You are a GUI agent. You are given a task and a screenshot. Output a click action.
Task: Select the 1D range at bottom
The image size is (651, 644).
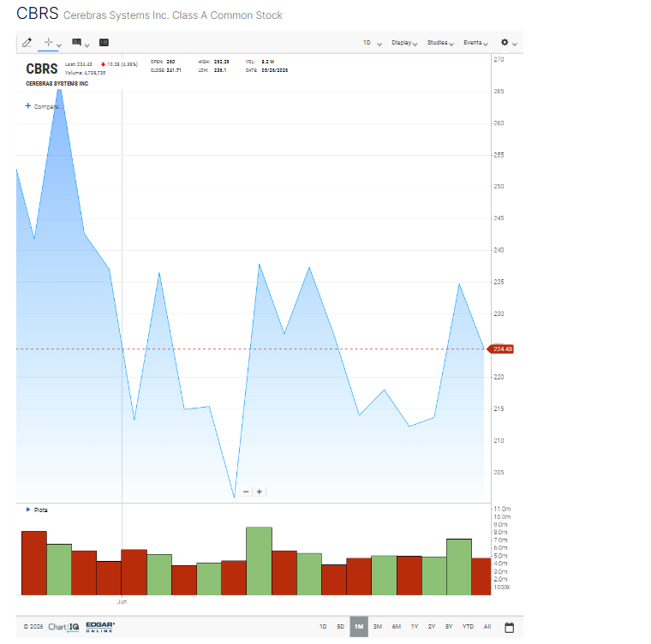tap(323, 627)
